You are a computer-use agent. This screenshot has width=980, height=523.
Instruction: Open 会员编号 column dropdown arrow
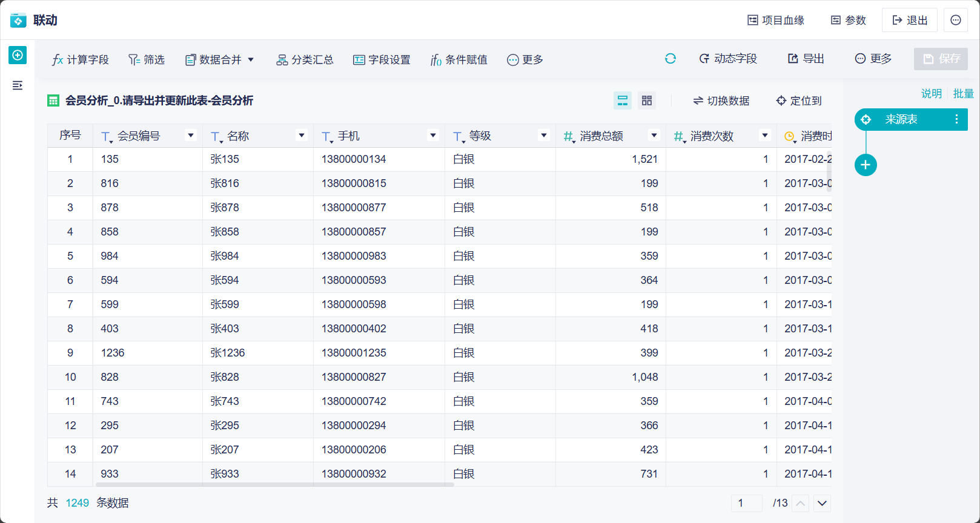[191, 136]
